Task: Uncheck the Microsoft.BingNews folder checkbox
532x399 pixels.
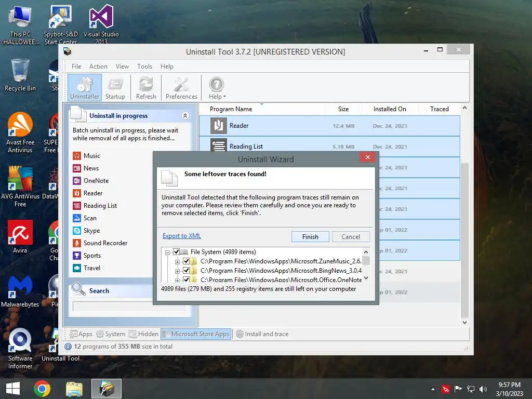Action: pyautogui.click(x=186, y=270)
